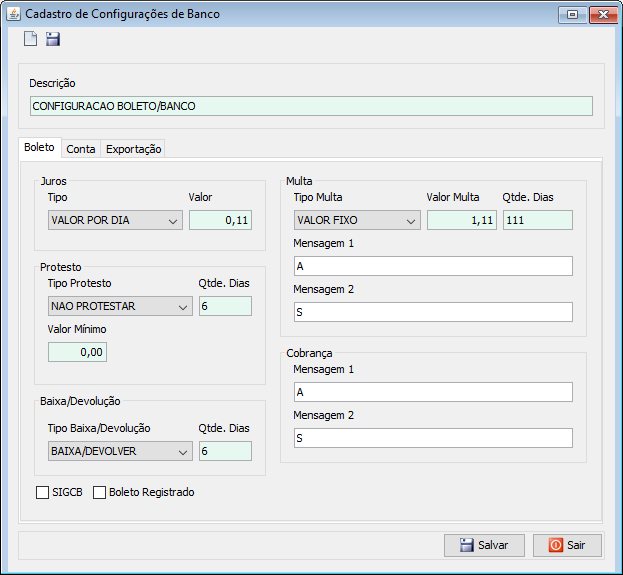Click the Multa Mensagem 2 field
Screen dimensions: 623x575
coord(433,312)
